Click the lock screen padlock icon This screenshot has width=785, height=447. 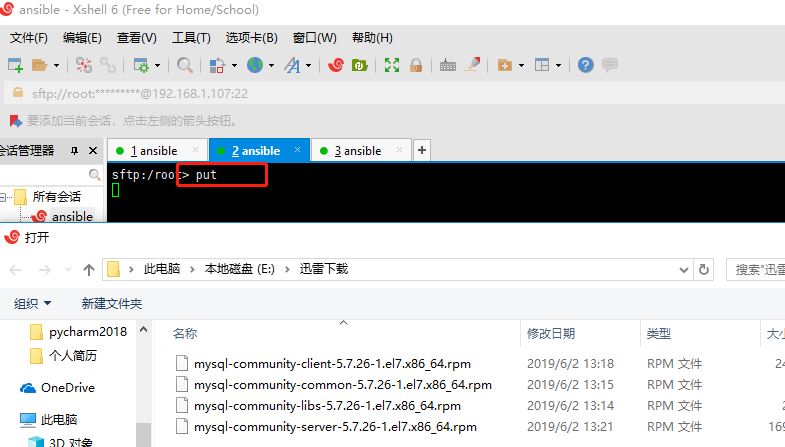pyautogui.click(x=415, y=65)
